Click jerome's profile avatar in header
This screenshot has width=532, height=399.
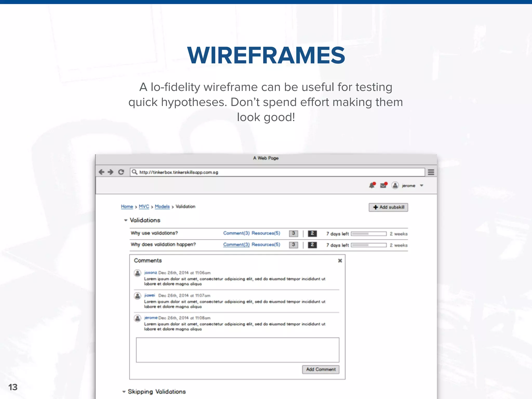(x=395, y=185)
